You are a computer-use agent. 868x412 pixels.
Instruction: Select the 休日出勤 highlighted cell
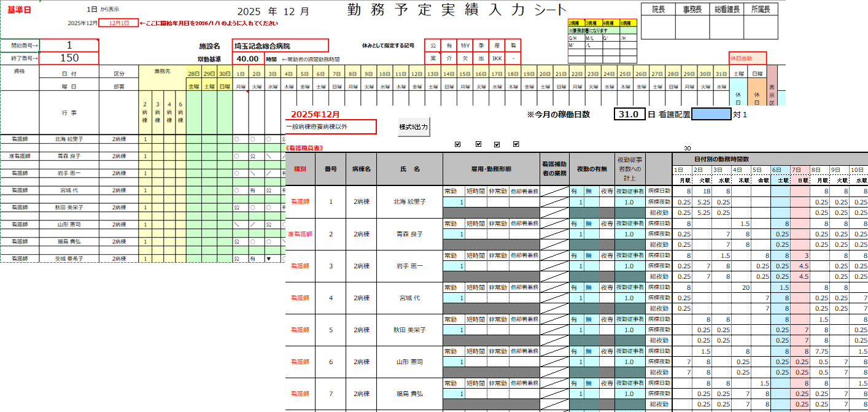[x=748, y=58]
